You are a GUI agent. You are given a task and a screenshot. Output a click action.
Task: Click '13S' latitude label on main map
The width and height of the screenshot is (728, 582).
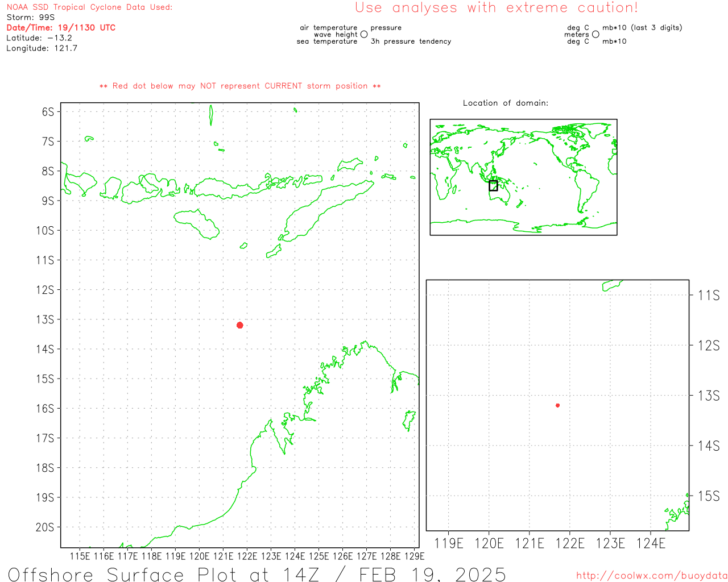coord(45,319)
